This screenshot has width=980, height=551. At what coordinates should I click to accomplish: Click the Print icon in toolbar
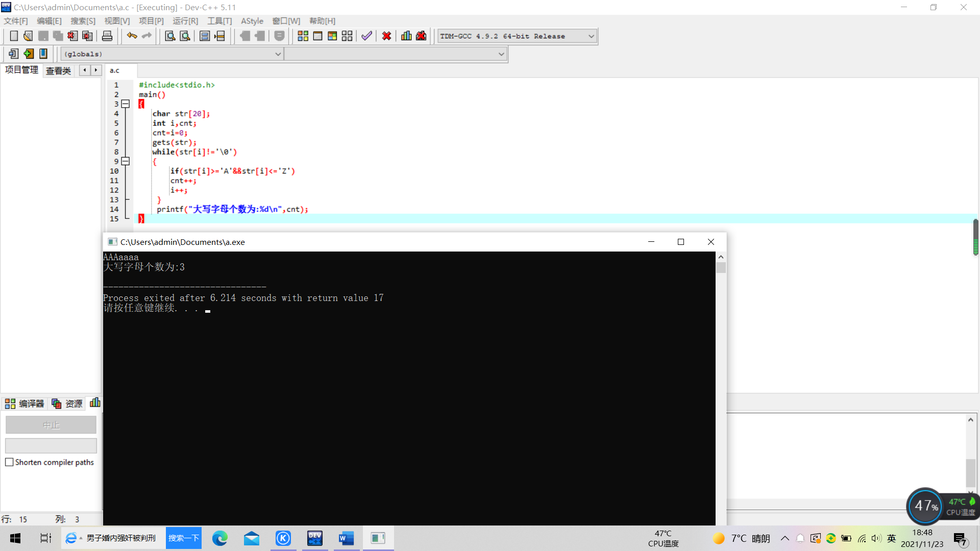coord(107,36)
